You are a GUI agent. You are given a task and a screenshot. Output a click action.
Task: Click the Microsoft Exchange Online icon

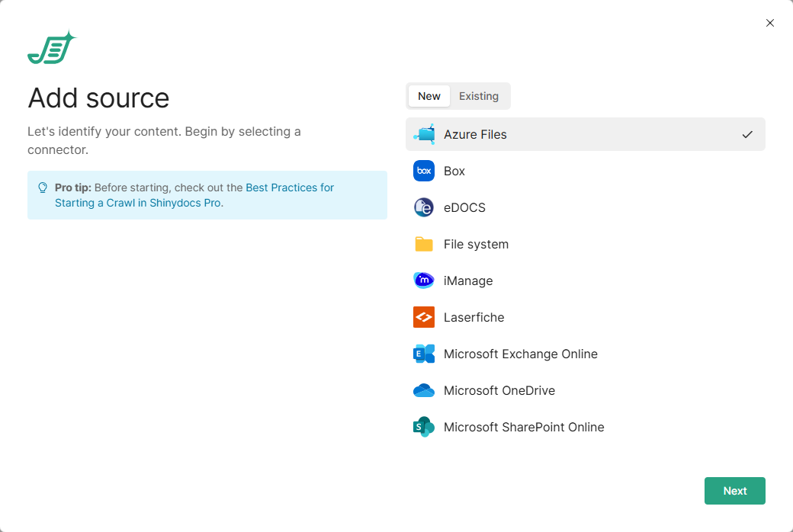point(424,354)
